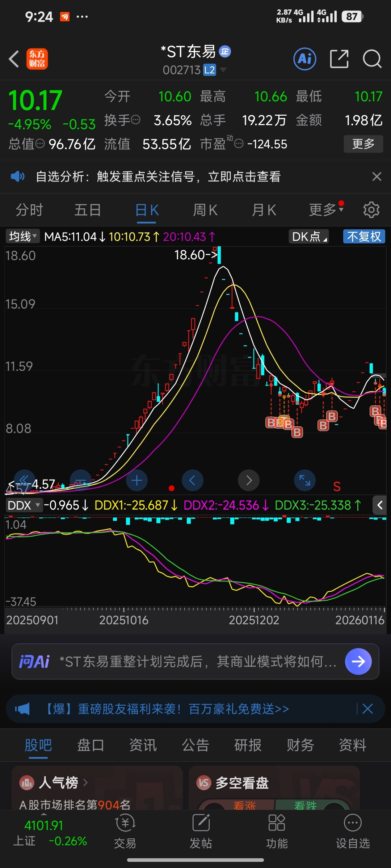Viewport: 391px width, 868px height.
Task: Move chart right with grey arrow
Action: pos(249,480)
